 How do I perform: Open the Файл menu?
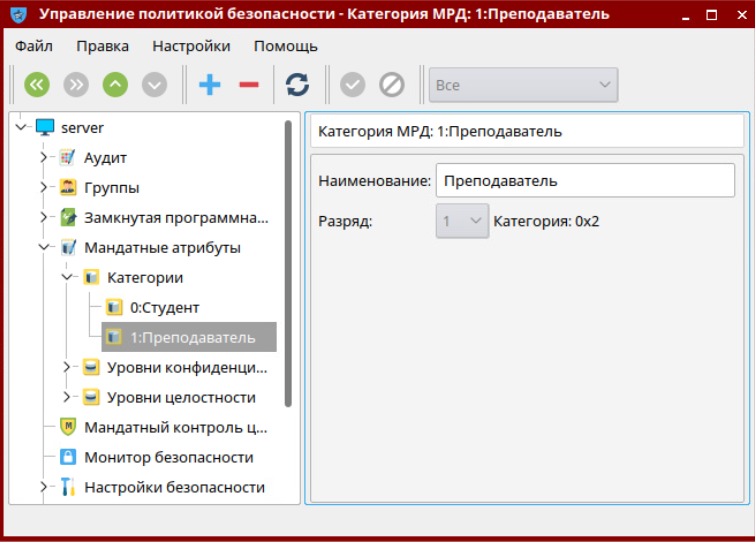pyautogui.click(x=34, y=46)
